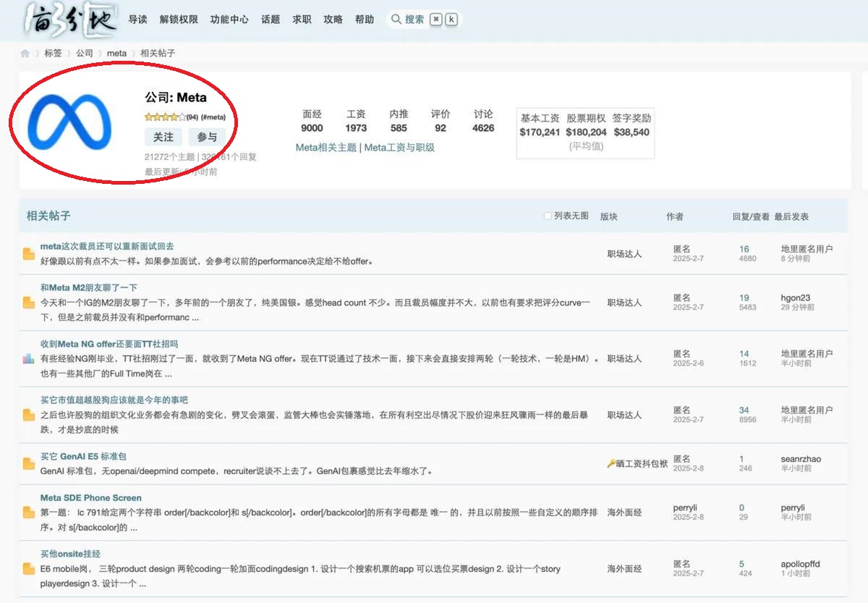Image resolution: width=868 pixels, height=603 pixels.
Task: Click last poster seanrzhao
Action: tap(801, 459)
